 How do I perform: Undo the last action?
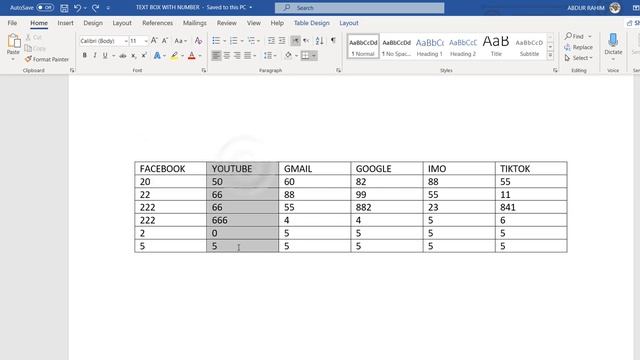(77, 8)
